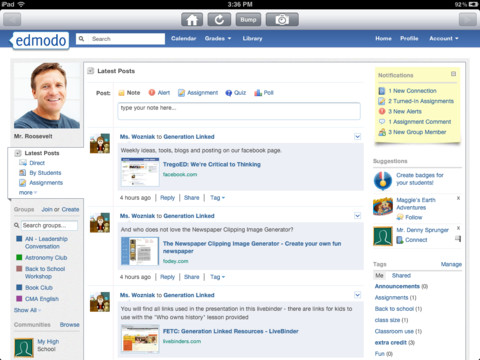Open post options dropdown for FETC LiveBinder post
The height and width of the screenshot is (360, 480).
tap(357, 295)
